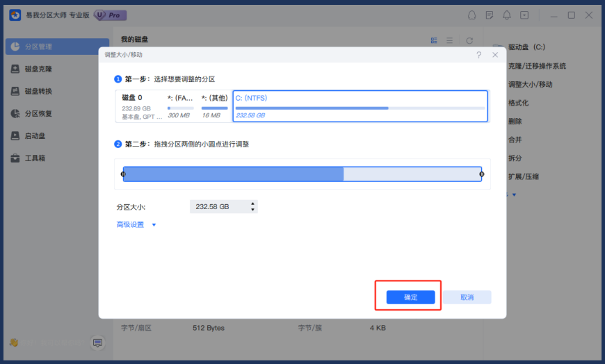
Task: Click the 232.58 GB partition size field
Action: pos(218,207)
